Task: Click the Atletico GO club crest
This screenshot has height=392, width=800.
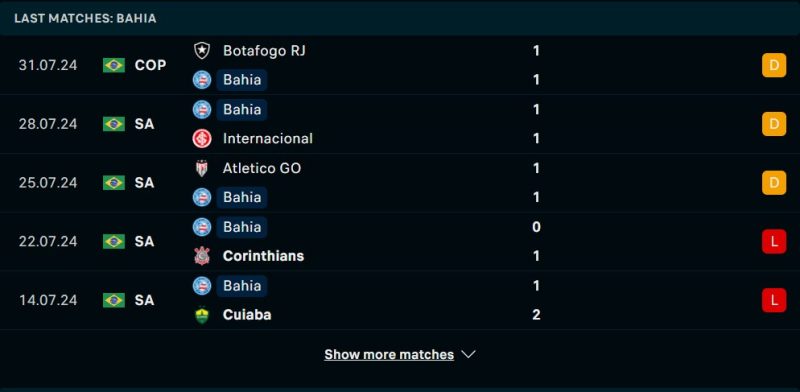Action: (x=202, y=168)
